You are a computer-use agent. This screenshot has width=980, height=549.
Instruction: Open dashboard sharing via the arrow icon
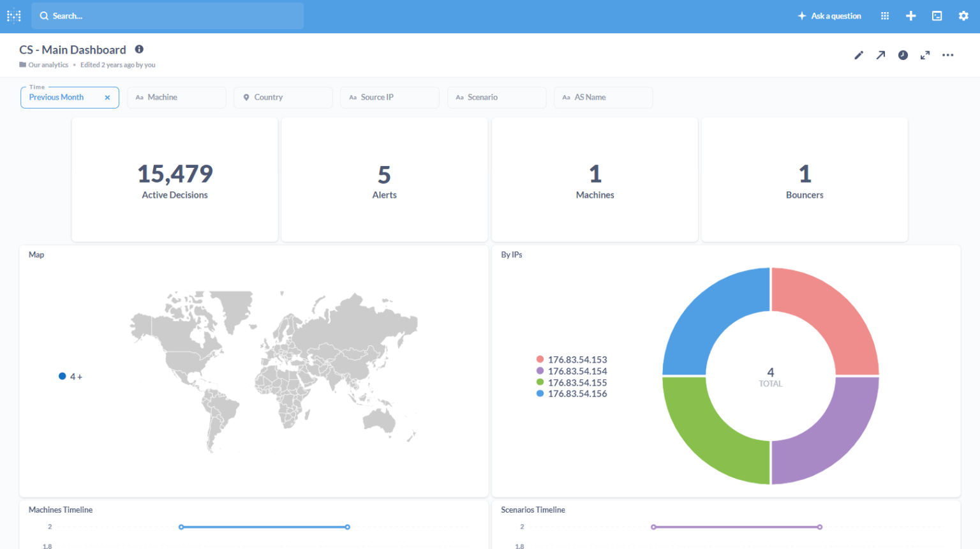coord(880,55)
